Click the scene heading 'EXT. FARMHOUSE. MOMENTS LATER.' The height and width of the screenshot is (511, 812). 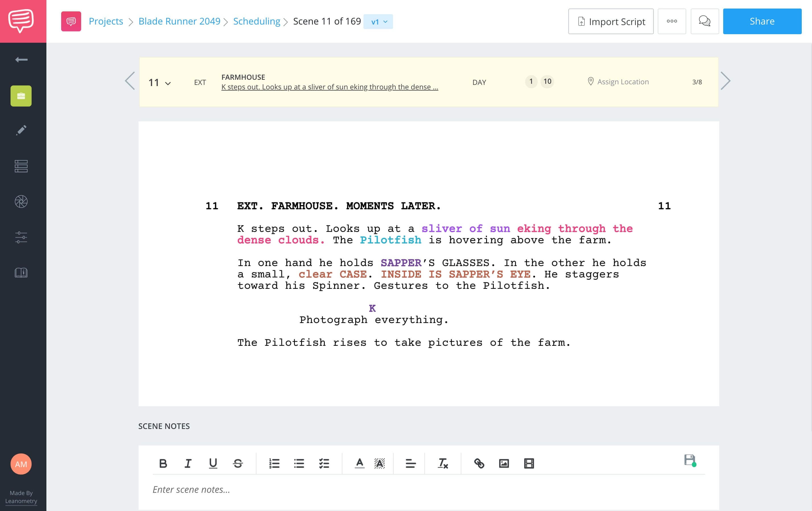tap(339, 206)
